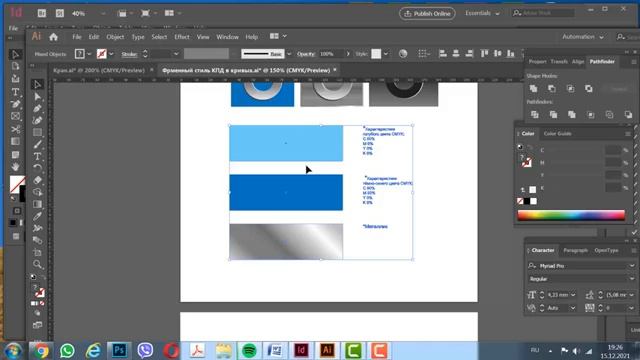The height and width of the screenshot is (360, 640).
Task: Switch to the Color Guide tab
Action: 557,133
